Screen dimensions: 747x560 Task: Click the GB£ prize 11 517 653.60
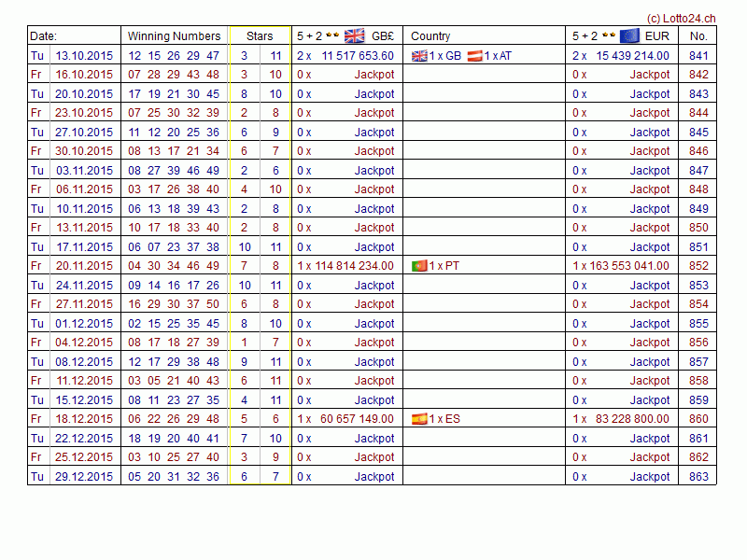(x=358, y=56)
